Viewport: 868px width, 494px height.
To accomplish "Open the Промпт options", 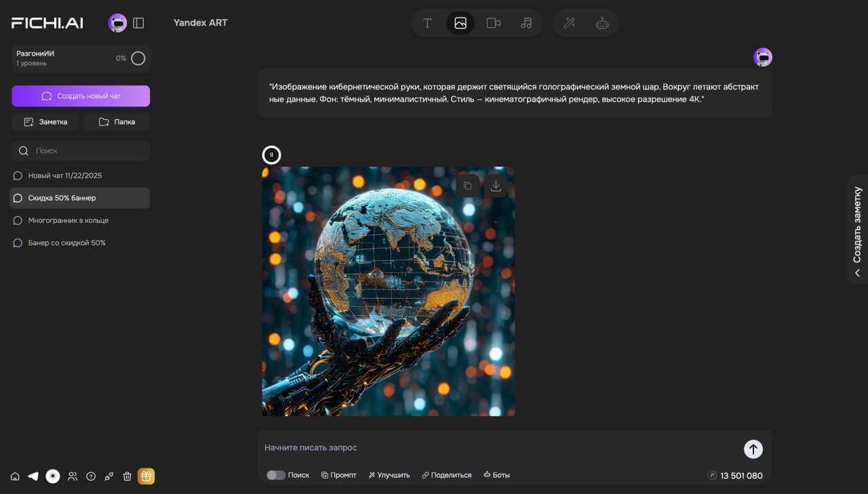I will coord(338,475).
